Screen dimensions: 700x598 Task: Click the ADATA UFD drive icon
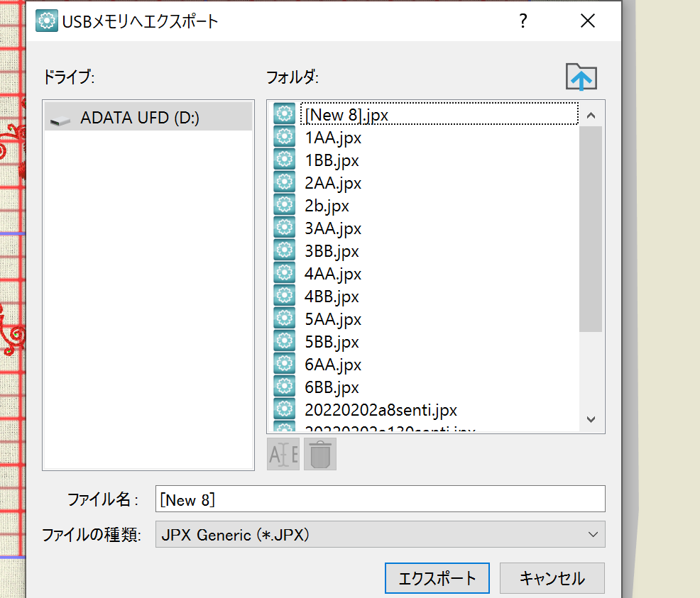(x=60, y=119)
